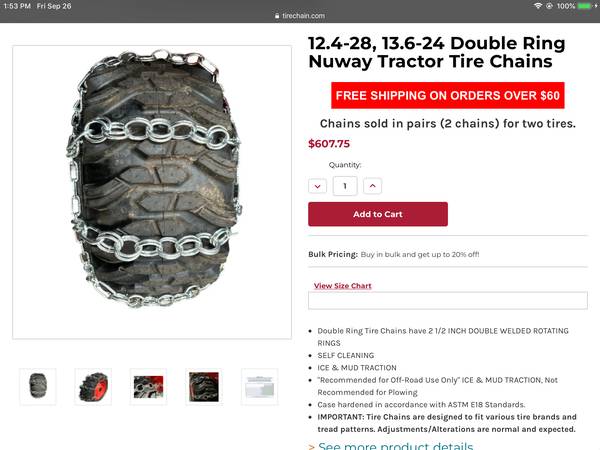Image resolution: width=600 pixels, height=450 pixels.
Task: Decrease quantity with the down chevron
Action: 317,186
